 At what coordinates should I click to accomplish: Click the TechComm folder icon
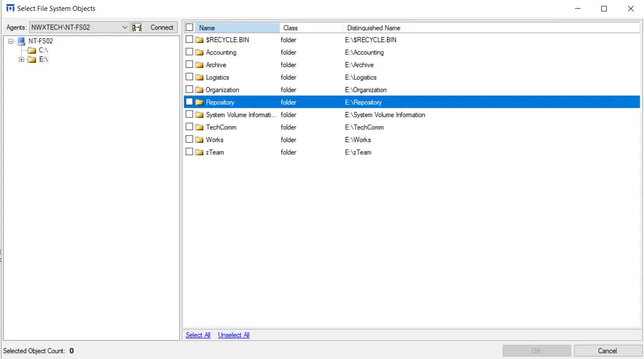click(199, 127)
